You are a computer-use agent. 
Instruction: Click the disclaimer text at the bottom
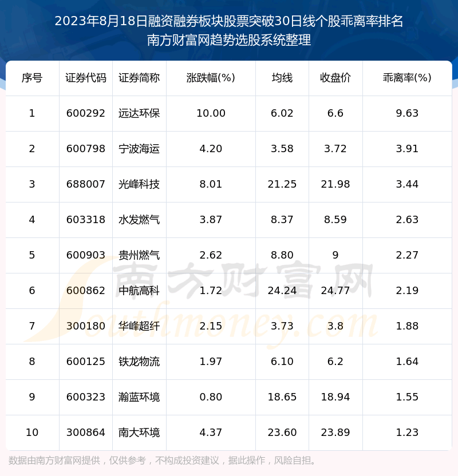163,461
